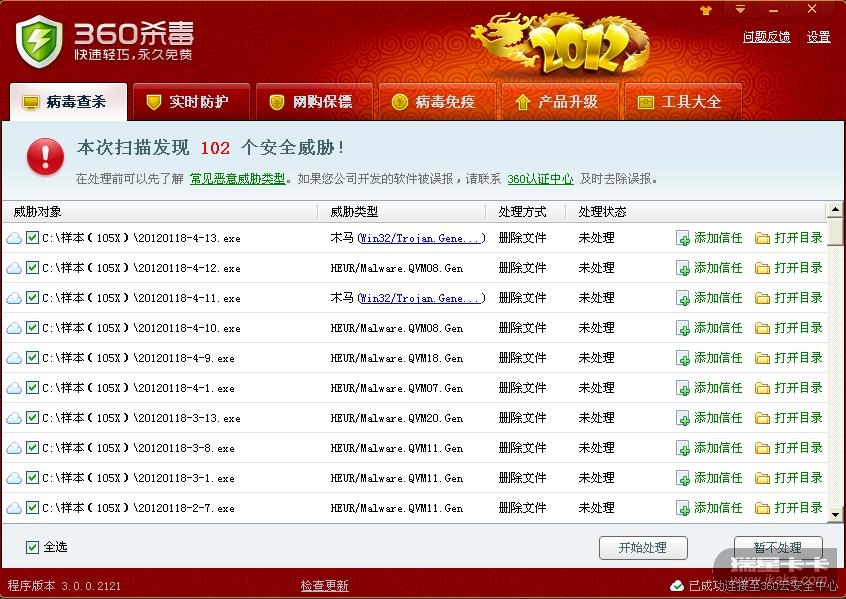Click the 问题反馈 link
The image size is (846, 599).
click(x=767, y=37)
